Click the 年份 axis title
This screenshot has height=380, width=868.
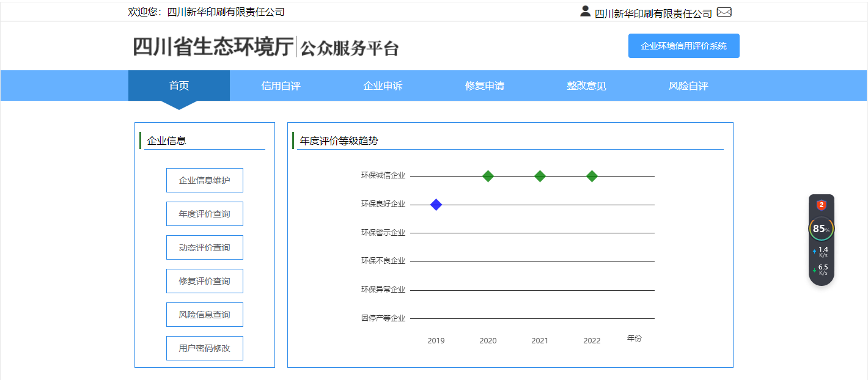[634, 338]
